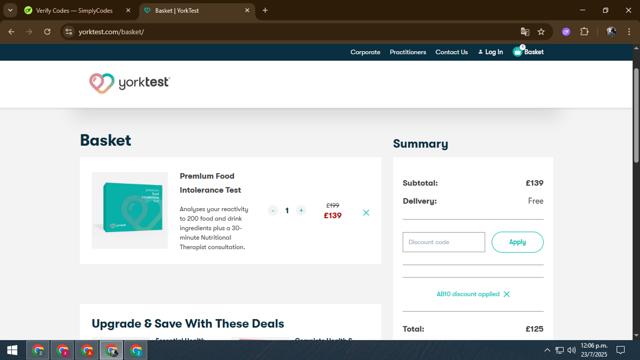640x360 pixels.
Task: Open the Corporate link
Action: tap(365, 52)
